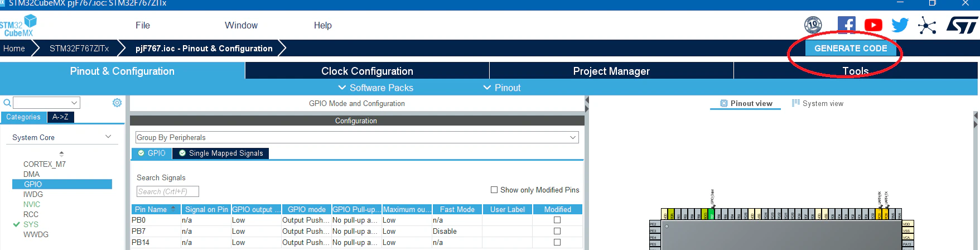This screenshot has width=980, height=250.
Task: Select WWDG in System Core list
Action: coord(36,234)
